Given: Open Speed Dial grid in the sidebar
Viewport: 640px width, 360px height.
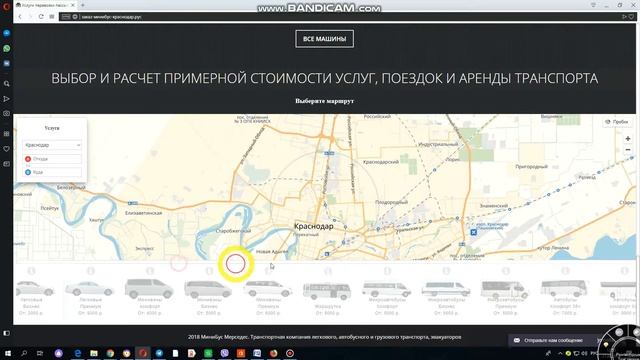Looking at the screenshot, I should (7, 134).
